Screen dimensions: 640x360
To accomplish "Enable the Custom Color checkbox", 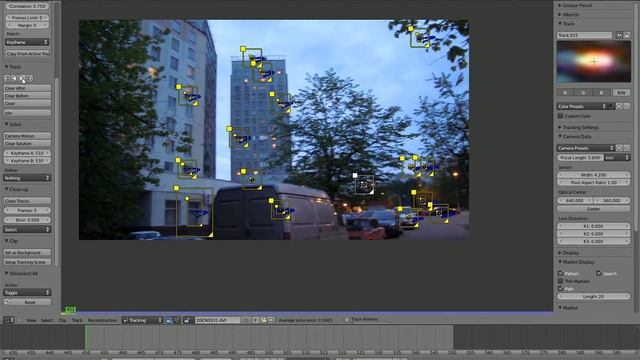I will pyautogui.click(x=561, y=116).
